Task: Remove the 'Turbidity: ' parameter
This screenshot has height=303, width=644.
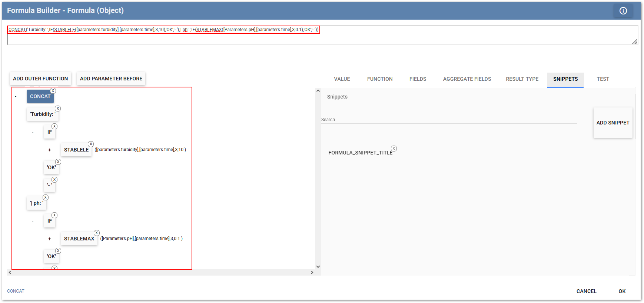Action: click(x=58, y=109)
